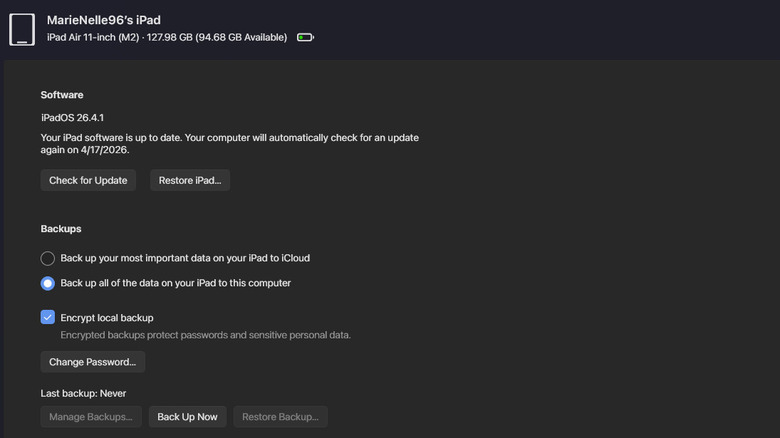Screen dimensions: 780x438
Task: Click the iPad device icon
Action: click(22, 30)
